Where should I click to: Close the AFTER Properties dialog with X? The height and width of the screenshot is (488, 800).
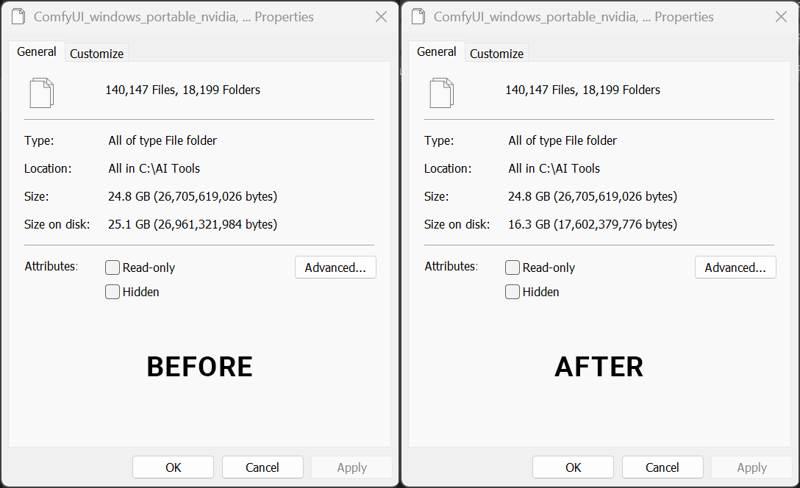click(781, 17)
